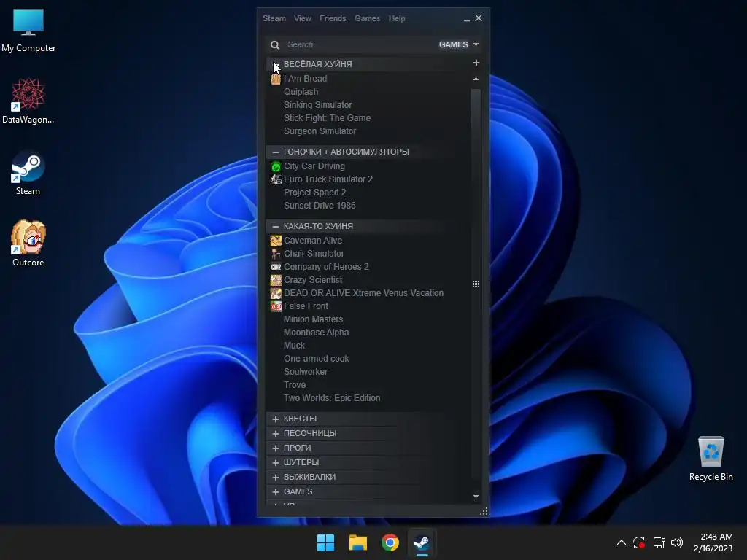Click the sync update tray icon
The height and width of the screenshot is (560, 747).
point(639,542)
